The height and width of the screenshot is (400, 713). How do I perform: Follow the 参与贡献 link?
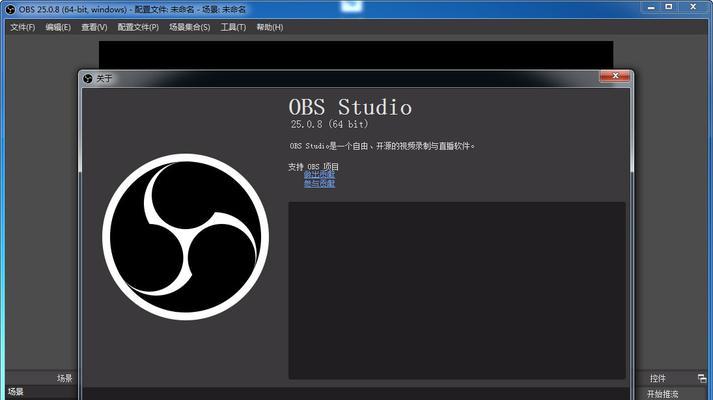point(319,183)
